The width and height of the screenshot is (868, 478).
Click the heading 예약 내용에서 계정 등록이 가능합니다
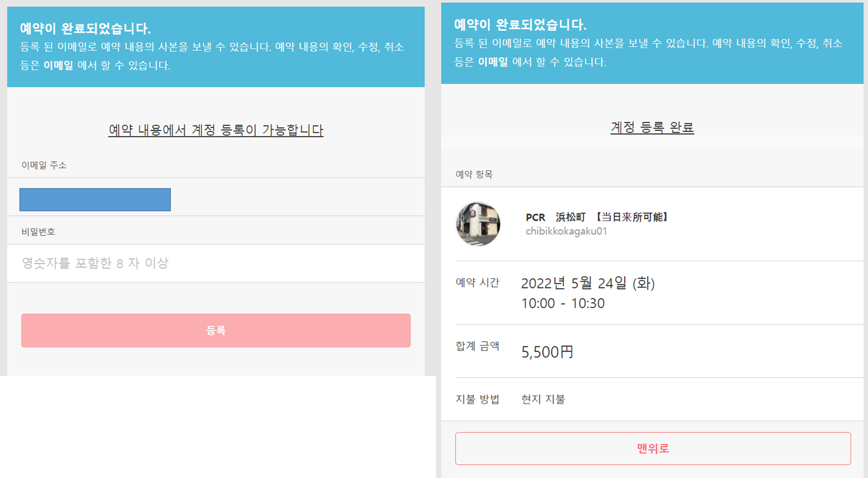coord(215,130)
